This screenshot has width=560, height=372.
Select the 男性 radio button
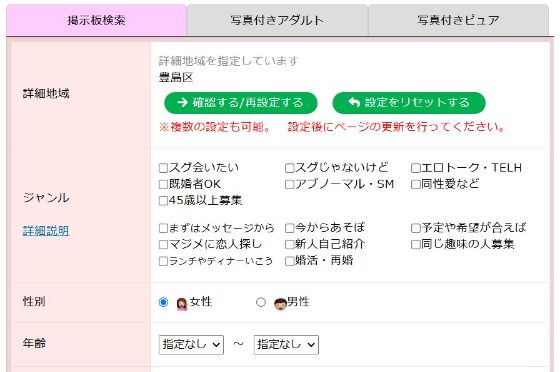(261, 302)
